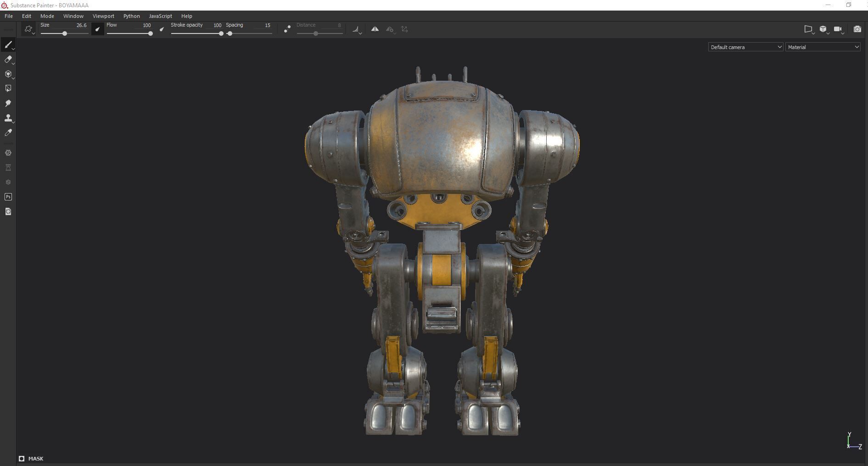Open the Python menu
Screen dimensions: 868x466
click(132, 16)
